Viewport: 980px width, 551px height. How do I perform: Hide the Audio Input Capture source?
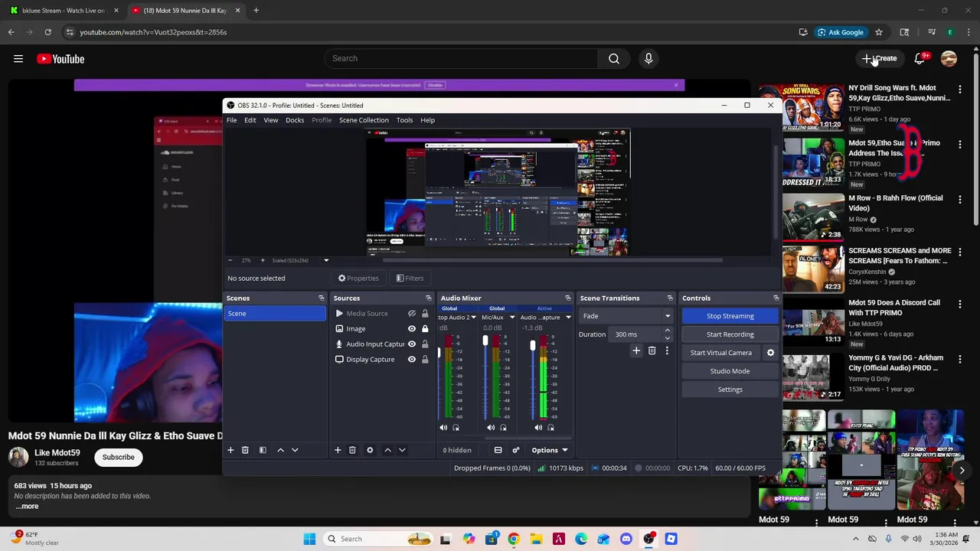click(x=412, y=344)
